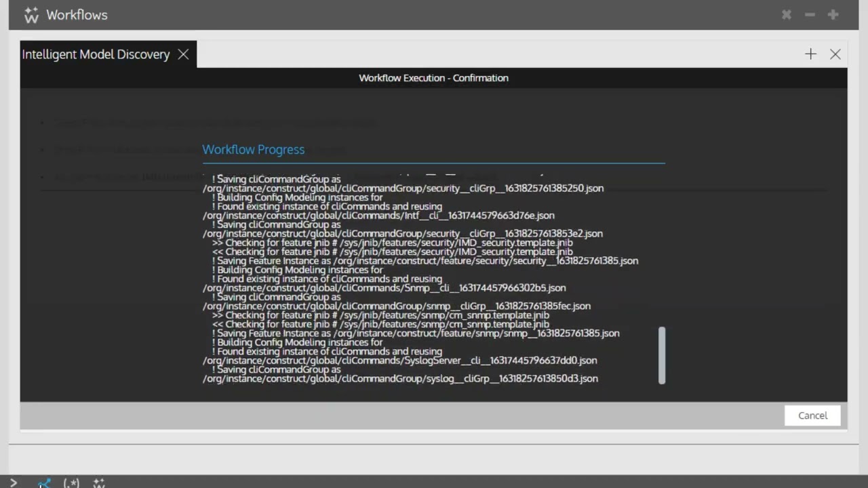Click the Workflows title text
Viewport: 868px width, 488px height.
[77, 15]
